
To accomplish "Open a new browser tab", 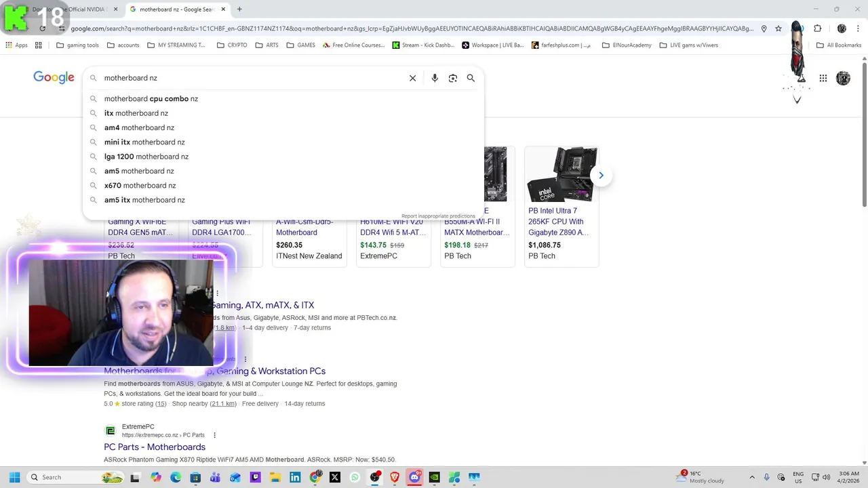I will tap(239, 9).
